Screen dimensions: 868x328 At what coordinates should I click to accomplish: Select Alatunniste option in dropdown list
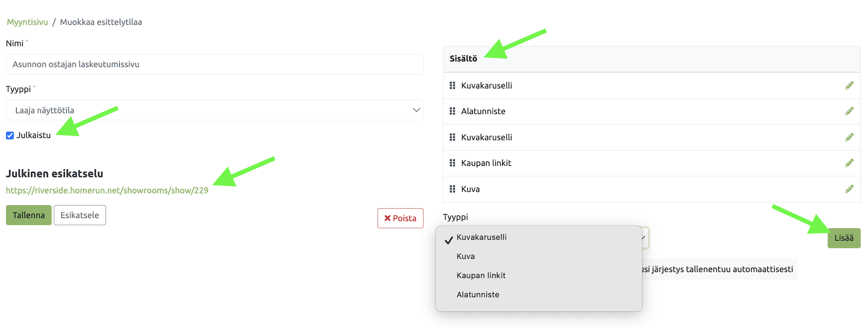pyautogui.click(x=478, y=295)
